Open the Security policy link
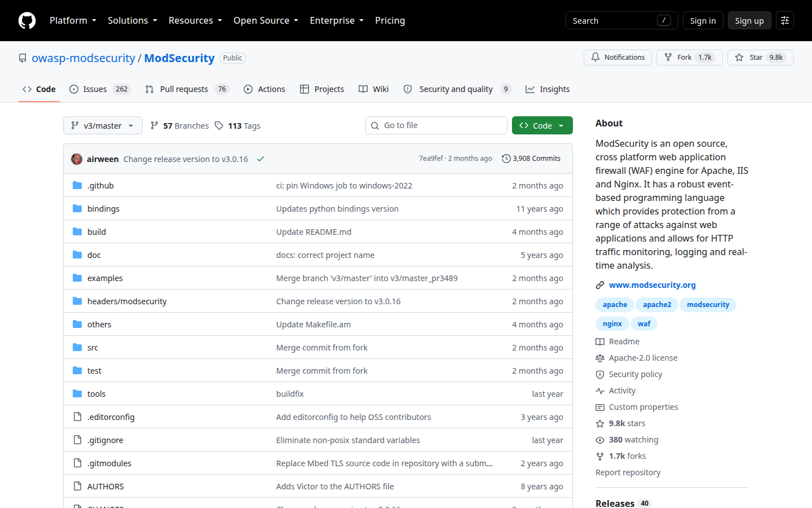 pyautogui.click(x=629, y=374)
